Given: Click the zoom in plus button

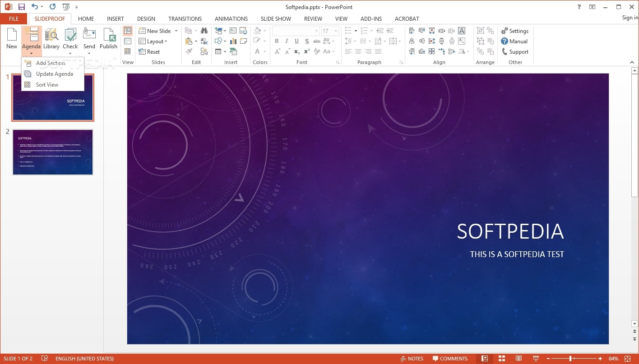Looking at the screenshot, I should click(600, 359).
